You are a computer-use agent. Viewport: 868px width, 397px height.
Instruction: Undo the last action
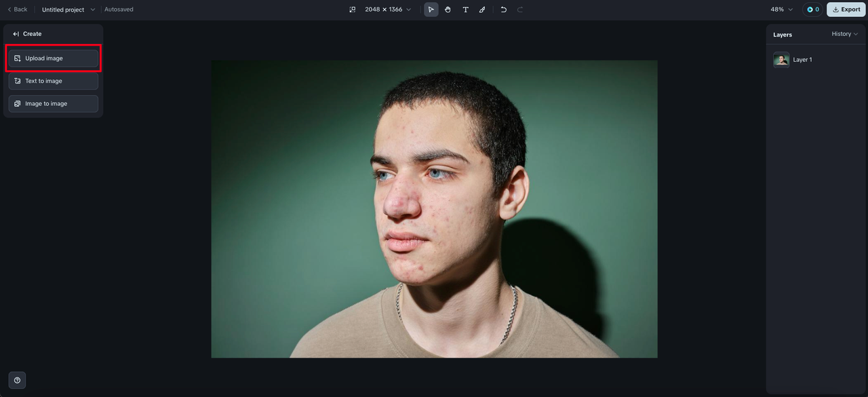click(503, 10)
